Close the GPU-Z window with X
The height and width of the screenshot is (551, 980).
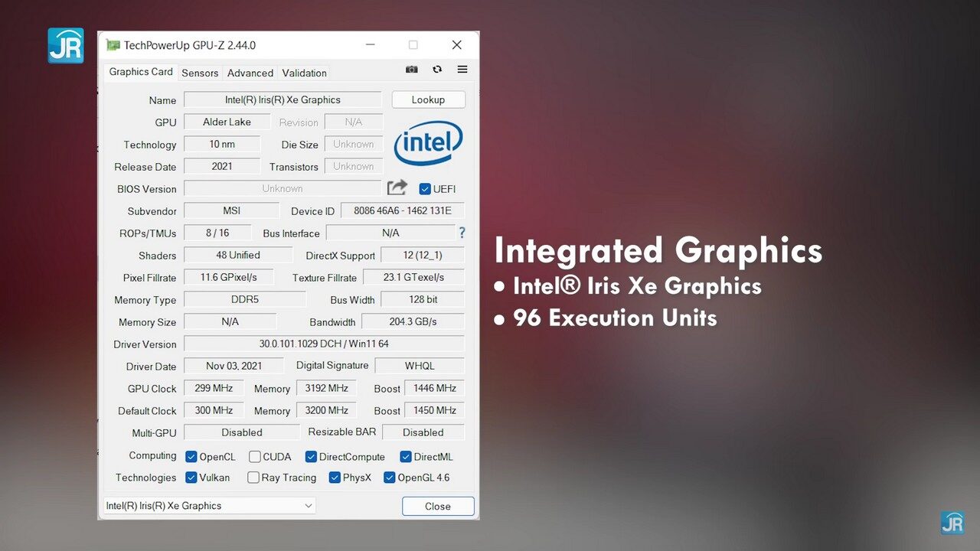tap(457, 45)
